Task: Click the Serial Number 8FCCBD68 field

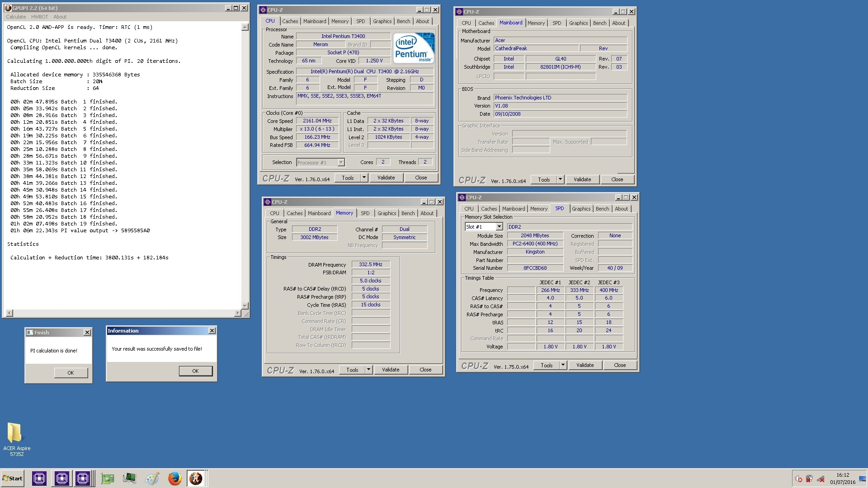Action: (x=535, y=268)
